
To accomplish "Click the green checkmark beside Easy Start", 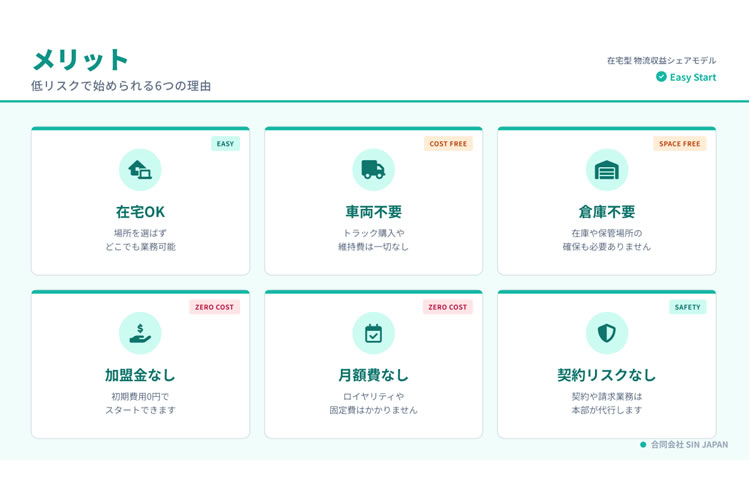I will (x=661, y=77).
